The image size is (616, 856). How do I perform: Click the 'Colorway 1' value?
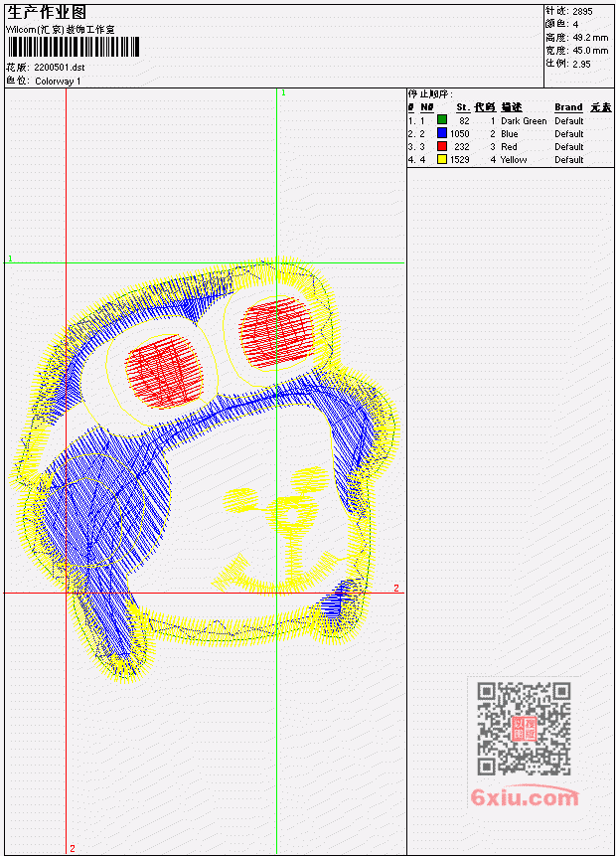coord(58,81)
